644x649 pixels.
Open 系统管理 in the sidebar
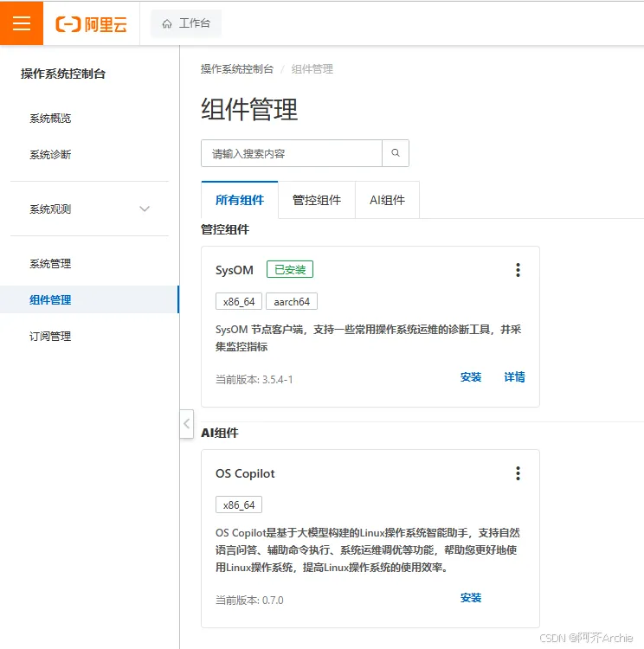pos(50,264)
